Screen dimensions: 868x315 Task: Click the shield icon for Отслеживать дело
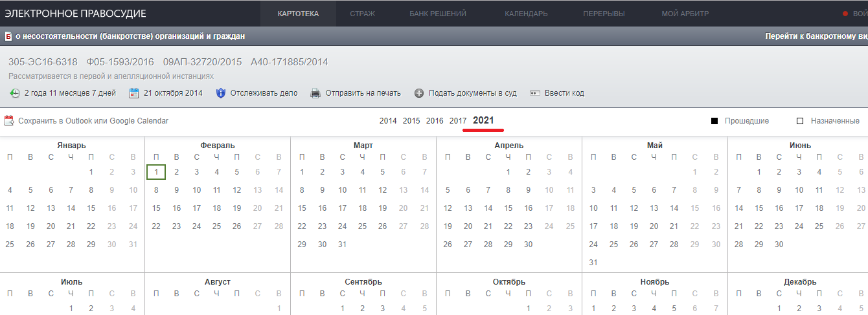(x=220, y=93)
